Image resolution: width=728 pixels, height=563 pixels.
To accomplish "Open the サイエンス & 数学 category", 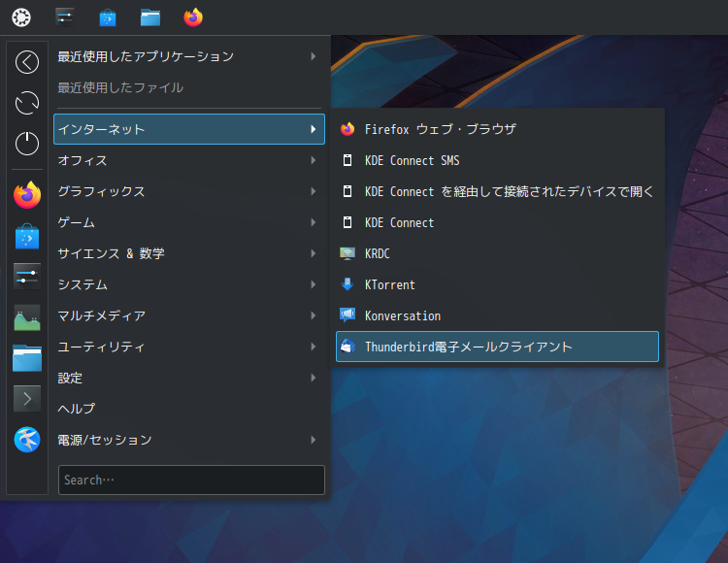I will click(189, 253).
